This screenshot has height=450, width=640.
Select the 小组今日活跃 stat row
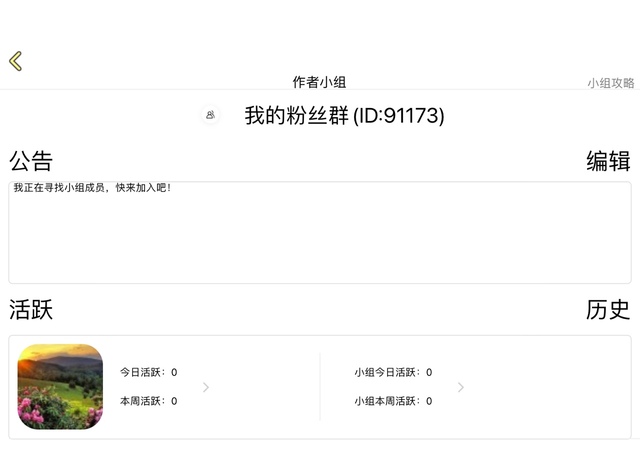pos(393,372)
